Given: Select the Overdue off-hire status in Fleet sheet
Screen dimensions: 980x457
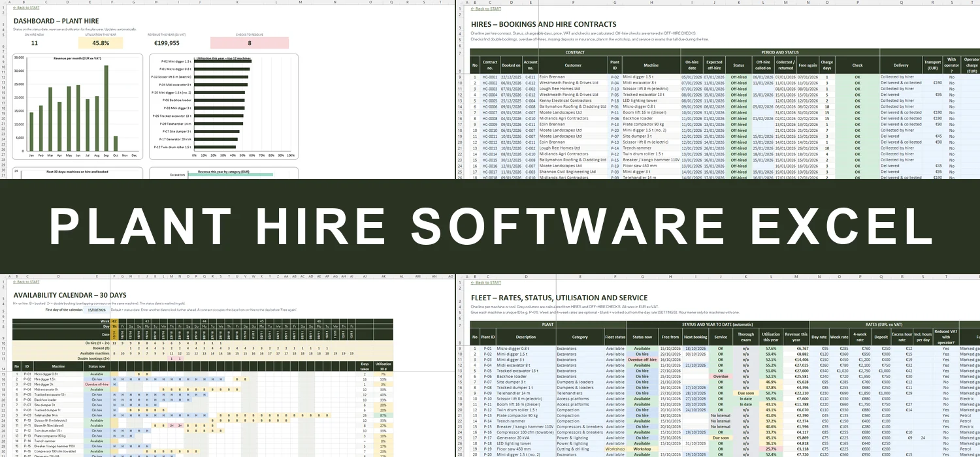Looking at the screenshot, I should [642, 360].
